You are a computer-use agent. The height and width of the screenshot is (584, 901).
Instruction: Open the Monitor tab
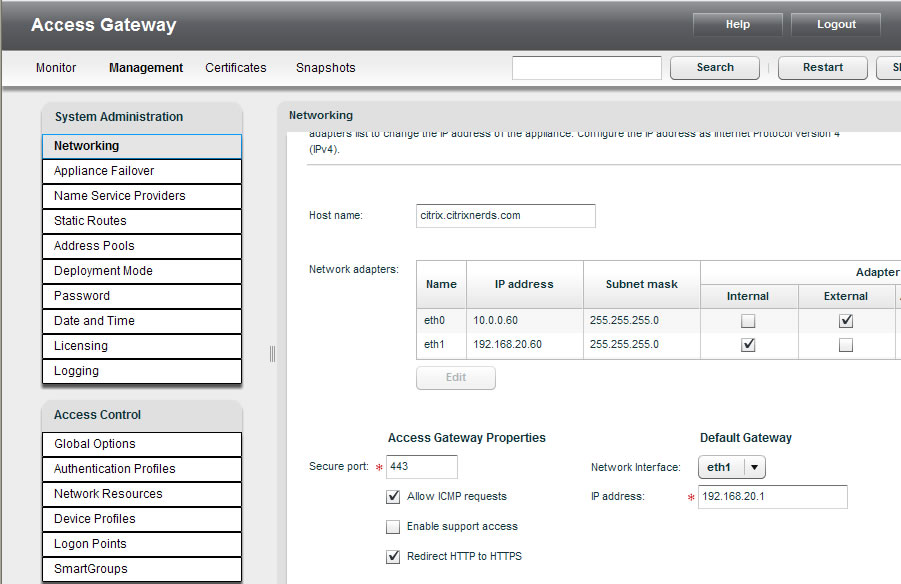[56, 68]
